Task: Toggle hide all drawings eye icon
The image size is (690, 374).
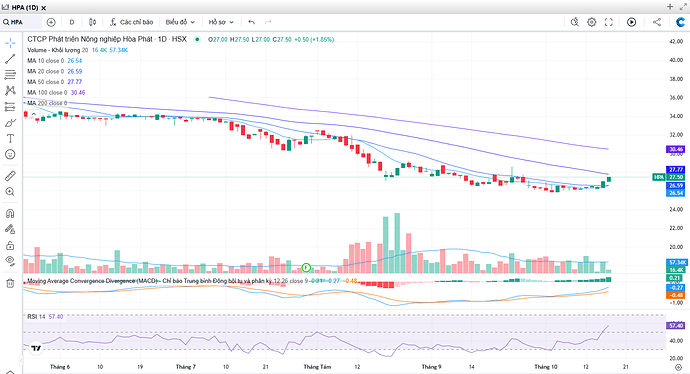Action: pos(10,261)
